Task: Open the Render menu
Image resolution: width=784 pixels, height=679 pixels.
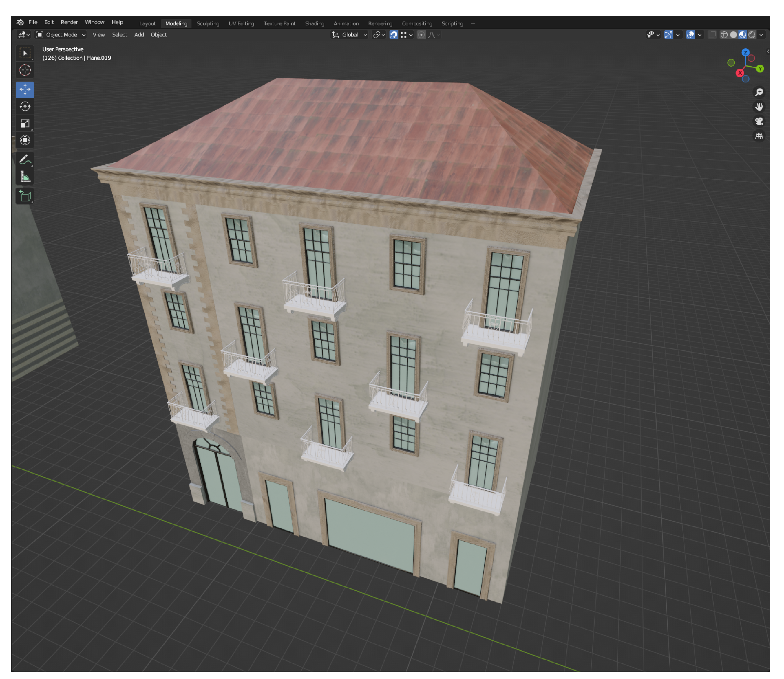Action: coord(70,22)
